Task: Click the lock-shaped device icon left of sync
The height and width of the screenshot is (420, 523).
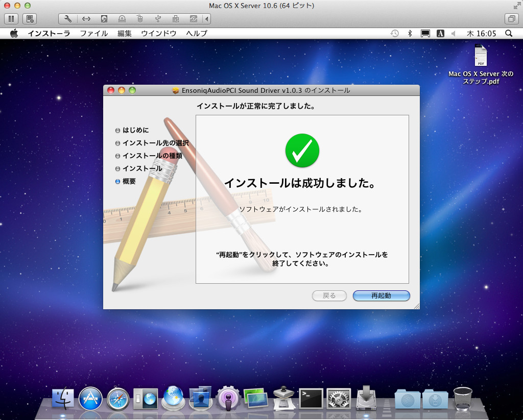Action: pyautogui.click(x=176, y=19)
